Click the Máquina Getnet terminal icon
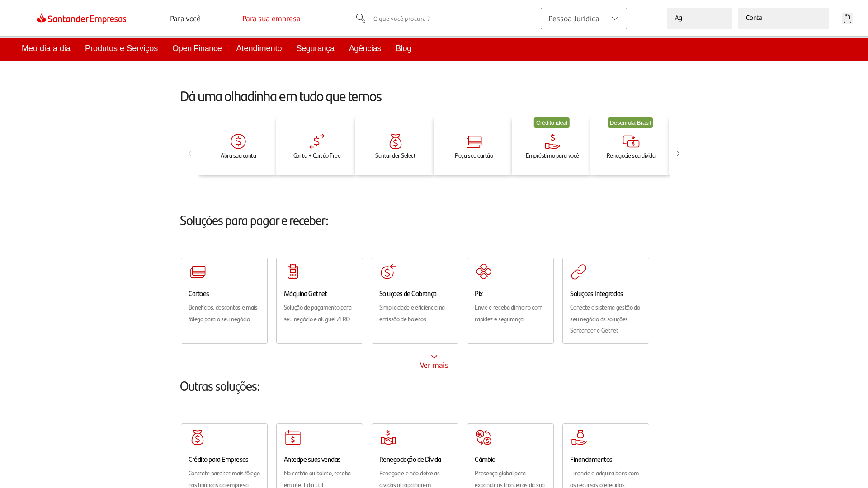The image size is (868, 488). [x=293, y=272]
